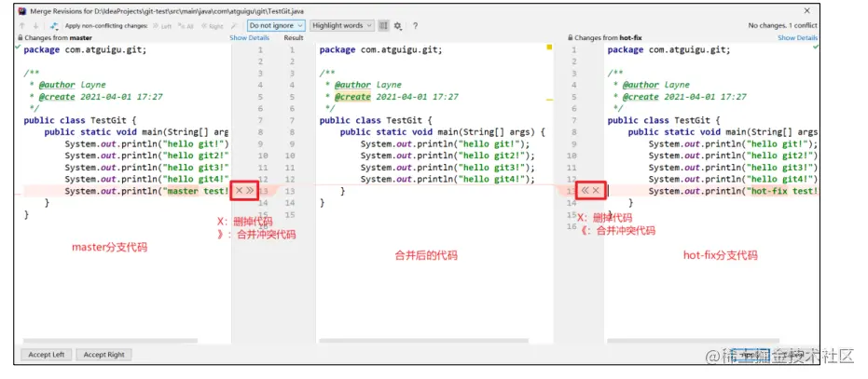Click hot-fix pane horizontal scrollbar
The height and width of the screenshot is (379, 868).
pyautogui.click(x=693, y=341)
